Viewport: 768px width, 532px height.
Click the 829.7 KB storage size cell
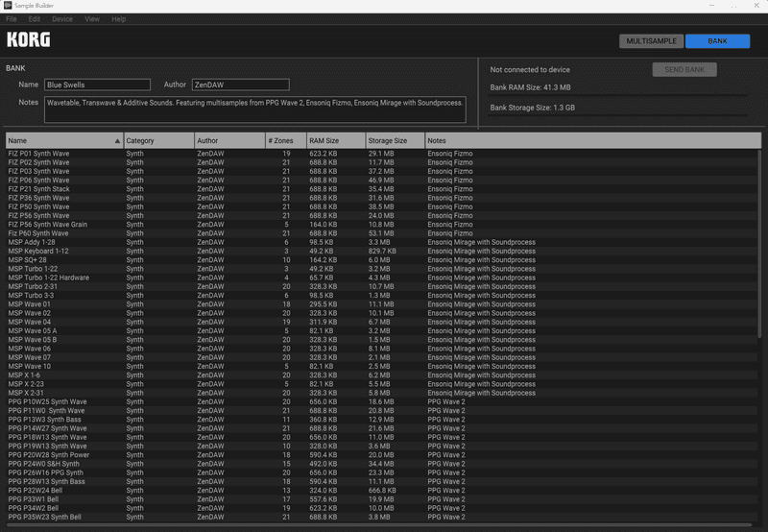tap(382, 251)
